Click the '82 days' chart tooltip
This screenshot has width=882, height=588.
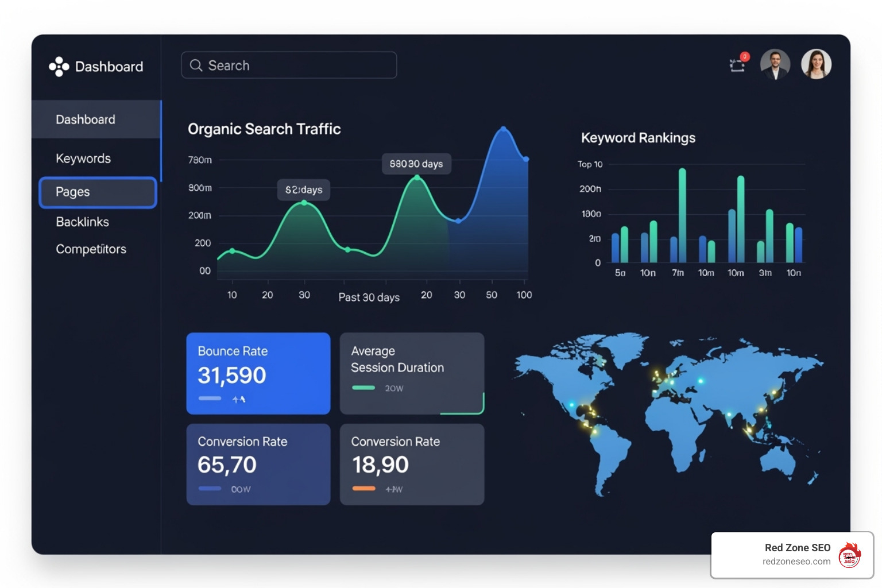tap(304, 189)
